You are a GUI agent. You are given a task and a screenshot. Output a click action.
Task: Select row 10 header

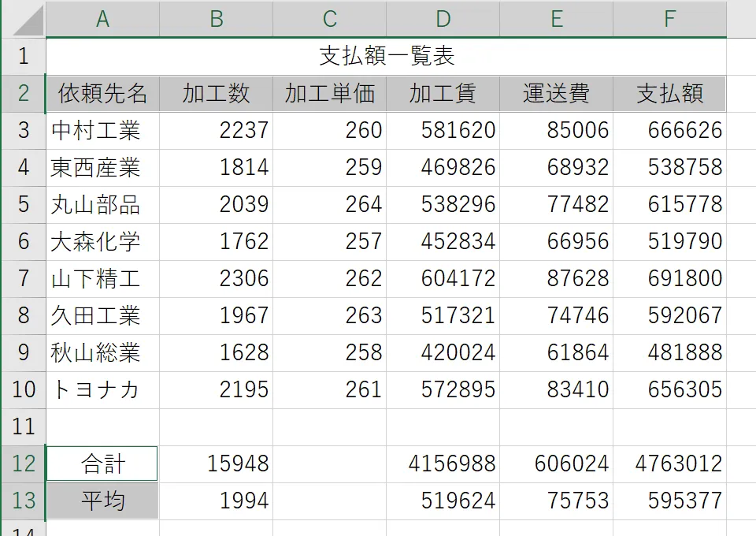[24, 390]
